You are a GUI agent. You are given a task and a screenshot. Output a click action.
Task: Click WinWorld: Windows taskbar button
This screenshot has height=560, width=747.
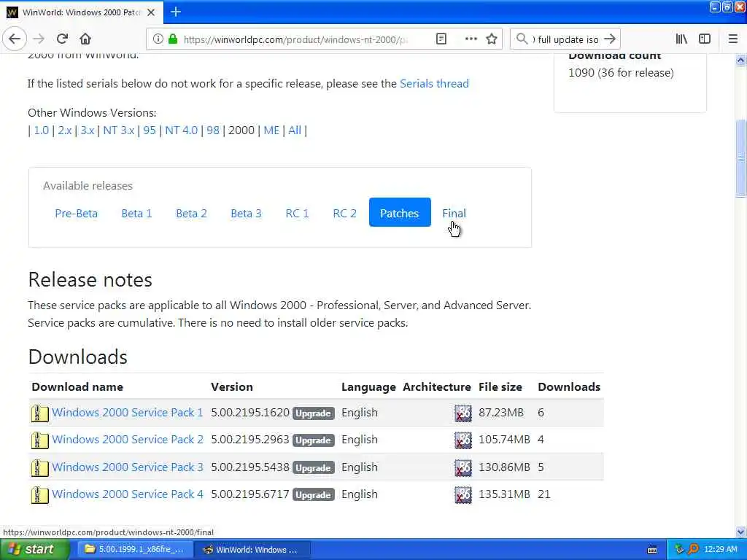pyautogui.click(x=253, y=550)
